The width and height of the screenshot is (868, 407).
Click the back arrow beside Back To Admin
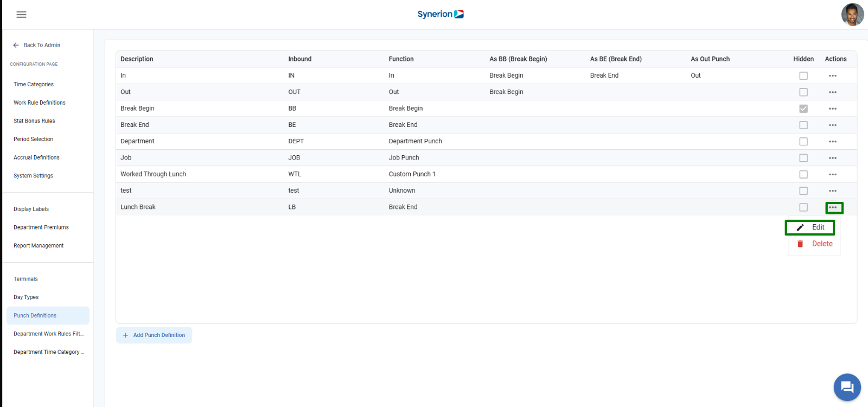16,45
